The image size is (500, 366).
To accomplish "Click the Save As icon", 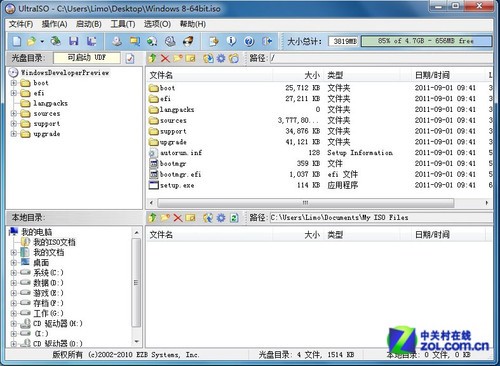I will (91, 41).
